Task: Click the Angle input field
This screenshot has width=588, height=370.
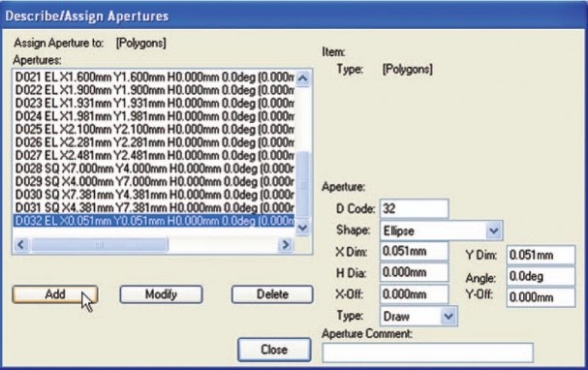Action: click(541, 277)
